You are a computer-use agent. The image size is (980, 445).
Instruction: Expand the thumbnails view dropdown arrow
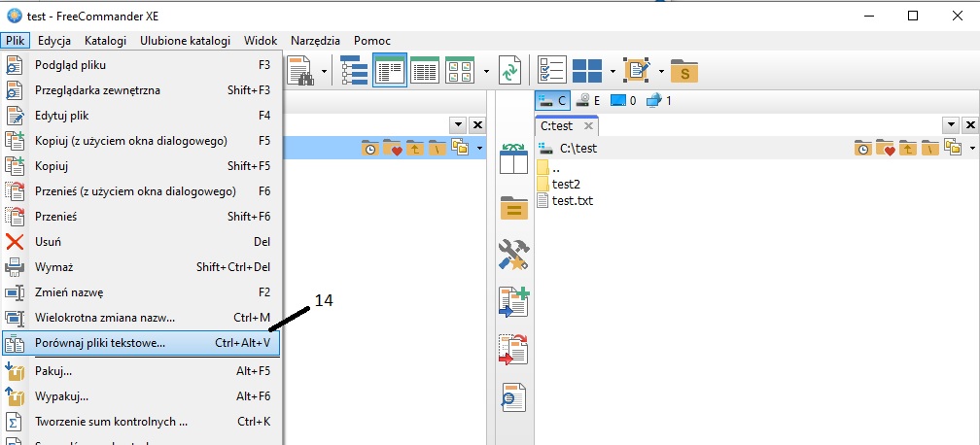pyautogui.click(x=486, y=71)
